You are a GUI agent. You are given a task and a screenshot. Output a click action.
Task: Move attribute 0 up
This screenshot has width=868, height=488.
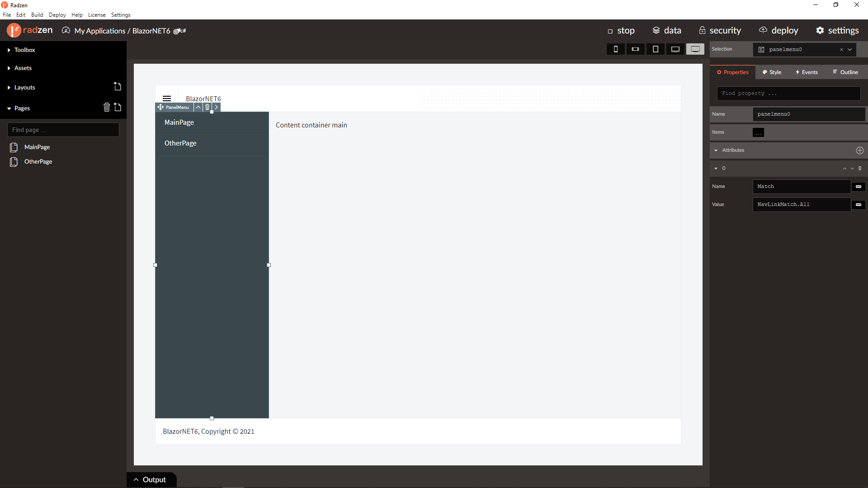(x=844, y=168)
